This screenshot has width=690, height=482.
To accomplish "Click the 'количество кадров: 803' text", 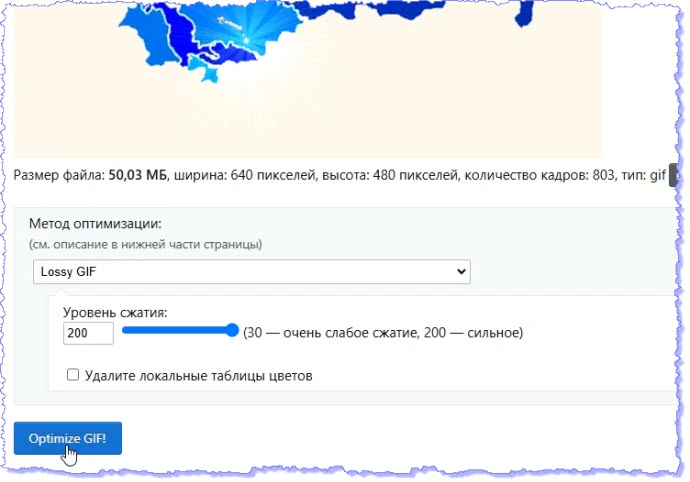I will (x=561, y=174).
